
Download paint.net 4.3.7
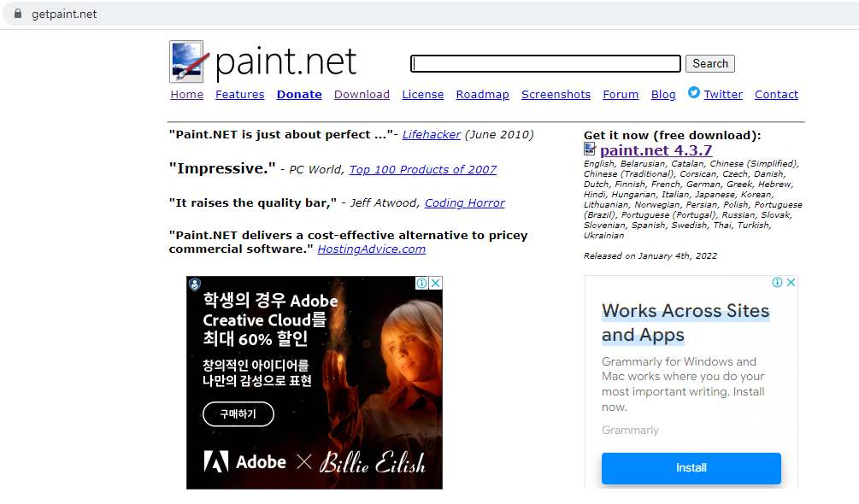[655, 149]
